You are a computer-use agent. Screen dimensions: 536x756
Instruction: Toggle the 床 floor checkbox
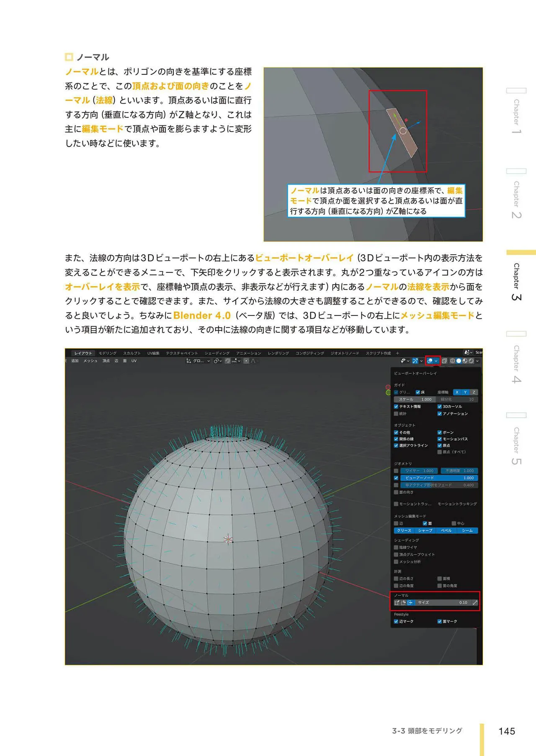pos(418,392)
